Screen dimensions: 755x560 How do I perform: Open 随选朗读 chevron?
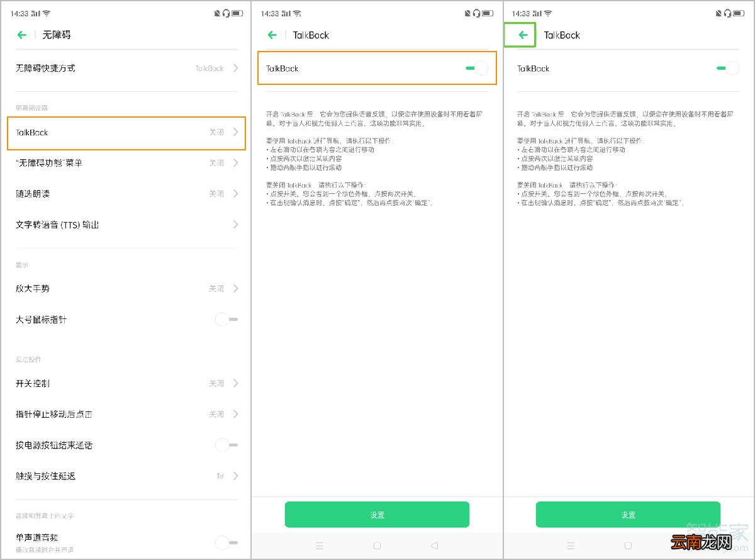tap(236, 194)
